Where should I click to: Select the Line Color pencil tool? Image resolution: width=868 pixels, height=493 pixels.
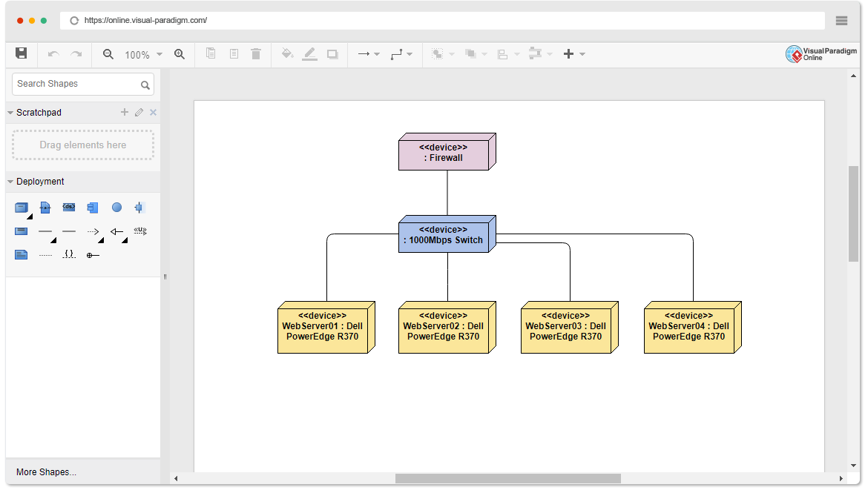coord(310,53)
